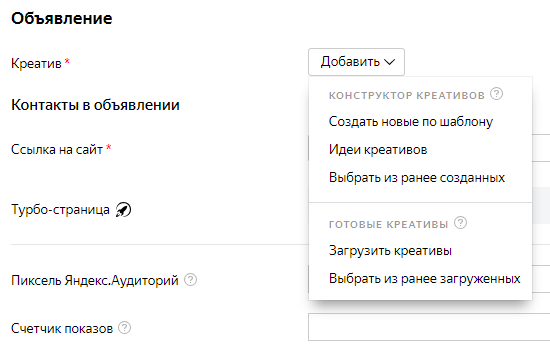This screenshot has height=360, width=550.
Task: Click the Контакты в объявлении heading
Action: coord(95,105)
